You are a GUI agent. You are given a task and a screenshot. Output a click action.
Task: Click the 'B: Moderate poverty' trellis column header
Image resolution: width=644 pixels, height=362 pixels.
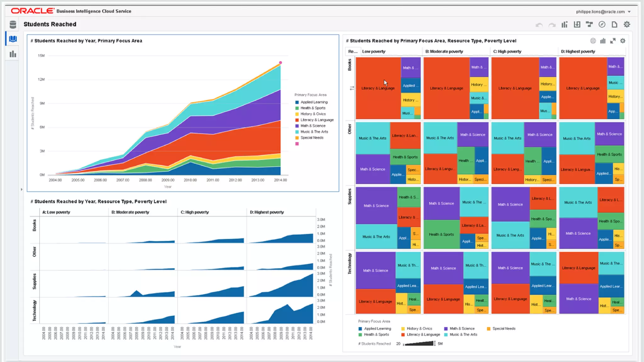click(x=130, y=212)
